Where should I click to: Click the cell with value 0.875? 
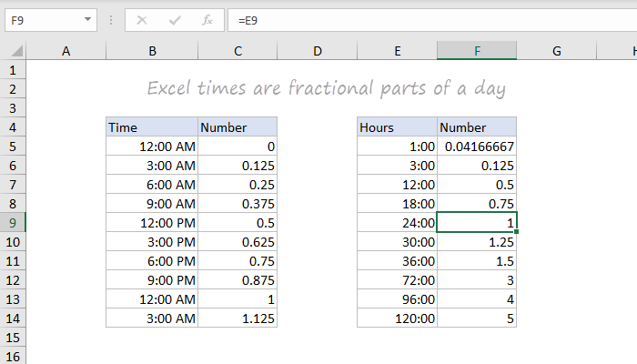(x=238, y=280)
